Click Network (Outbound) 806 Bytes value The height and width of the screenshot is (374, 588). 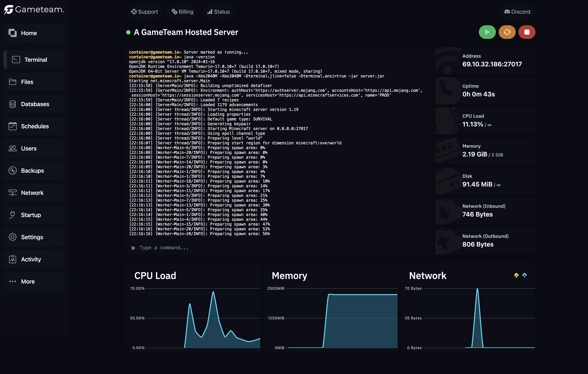pos(478,244)
